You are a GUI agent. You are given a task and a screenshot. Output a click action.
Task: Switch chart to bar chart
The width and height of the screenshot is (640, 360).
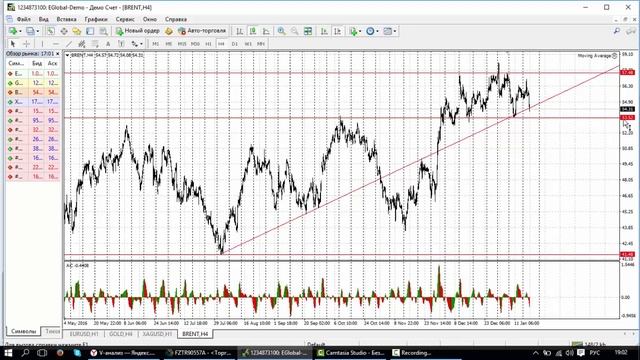point(240,31)
